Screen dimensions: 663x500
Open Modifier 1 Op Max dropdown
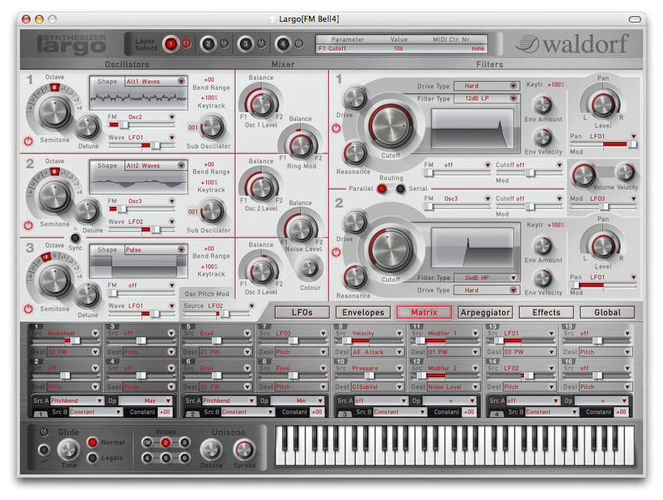click(x=145, y=400)
